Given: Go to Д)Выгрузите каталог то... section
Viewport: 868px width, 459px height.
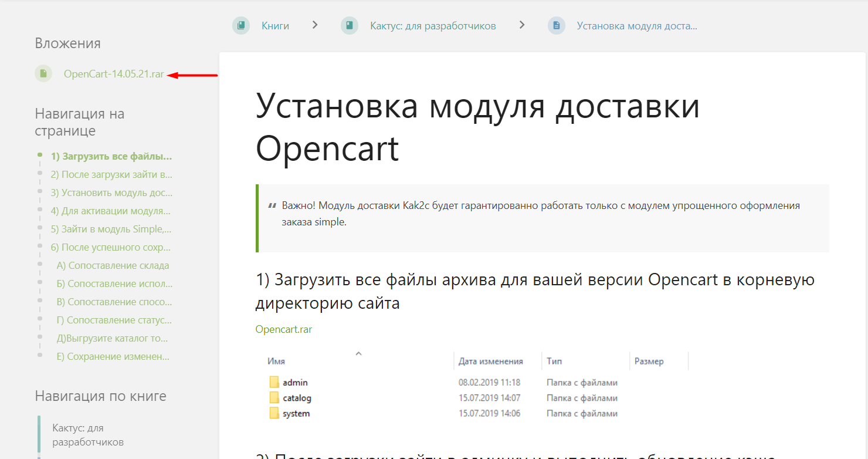Looking at the screenshot, I should point(113,338).
